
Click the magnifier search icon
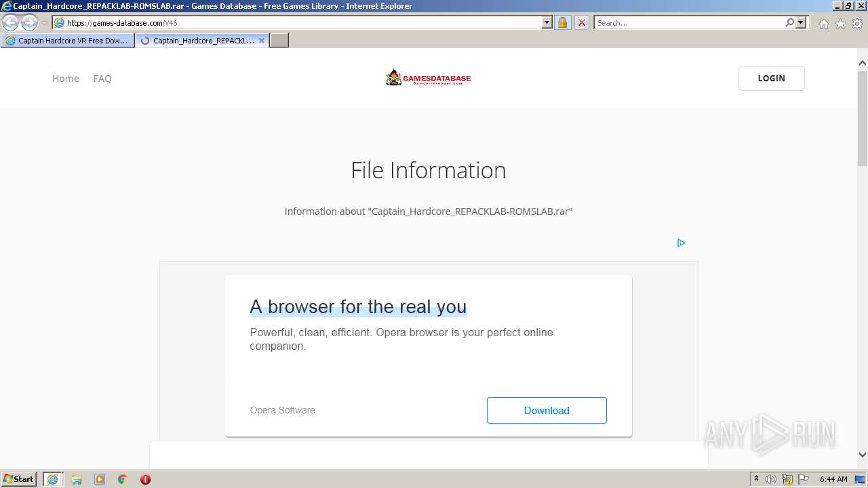pos(789,23)
